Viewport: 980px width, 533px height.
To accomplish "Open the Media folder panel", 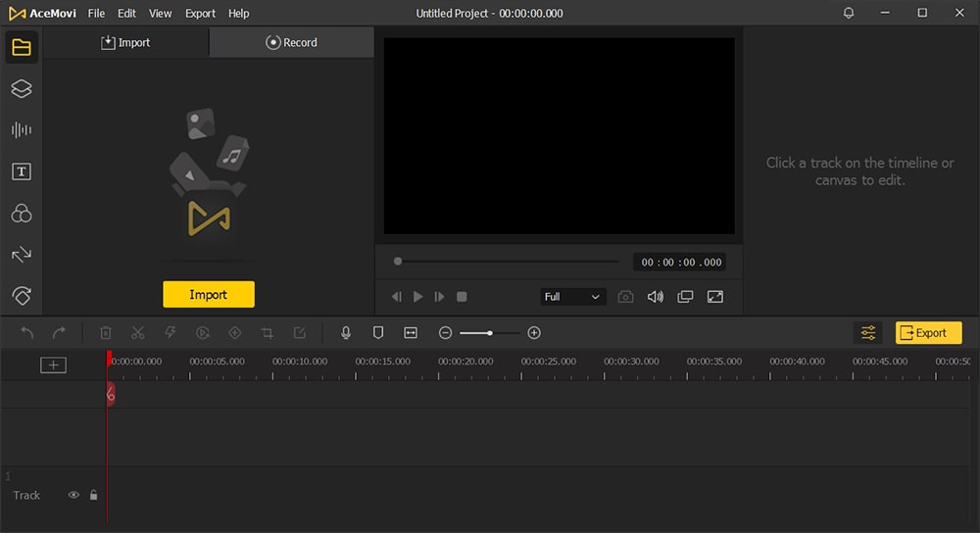I will (22, 47).
